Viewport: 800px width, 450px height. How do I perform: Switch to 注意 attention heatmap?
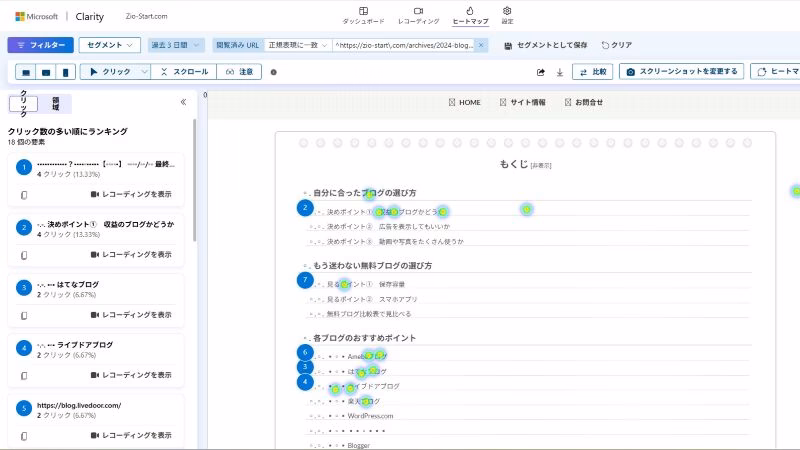click(239, 72)
